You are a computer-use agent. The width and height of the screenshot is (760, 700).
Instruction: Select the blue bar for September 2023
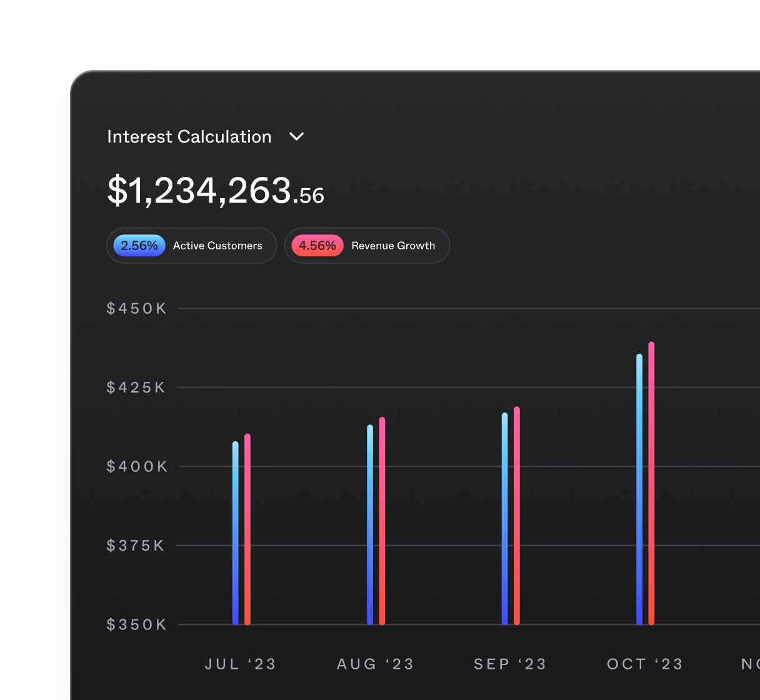505,519
